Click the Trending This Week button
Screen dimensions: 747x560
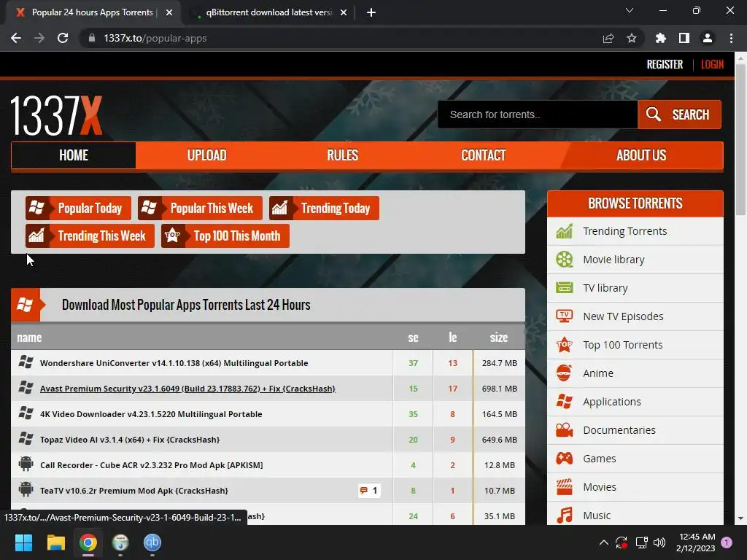(90, 236)
